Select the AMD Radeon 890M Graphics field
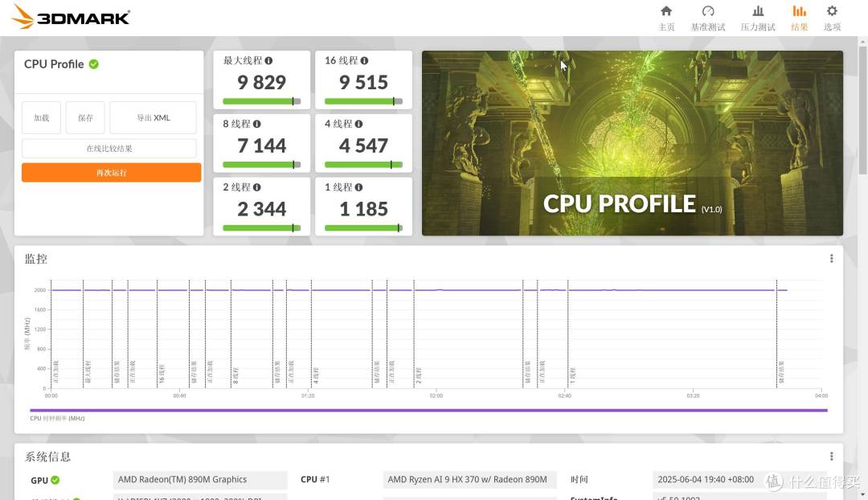 tap(200, 480)
